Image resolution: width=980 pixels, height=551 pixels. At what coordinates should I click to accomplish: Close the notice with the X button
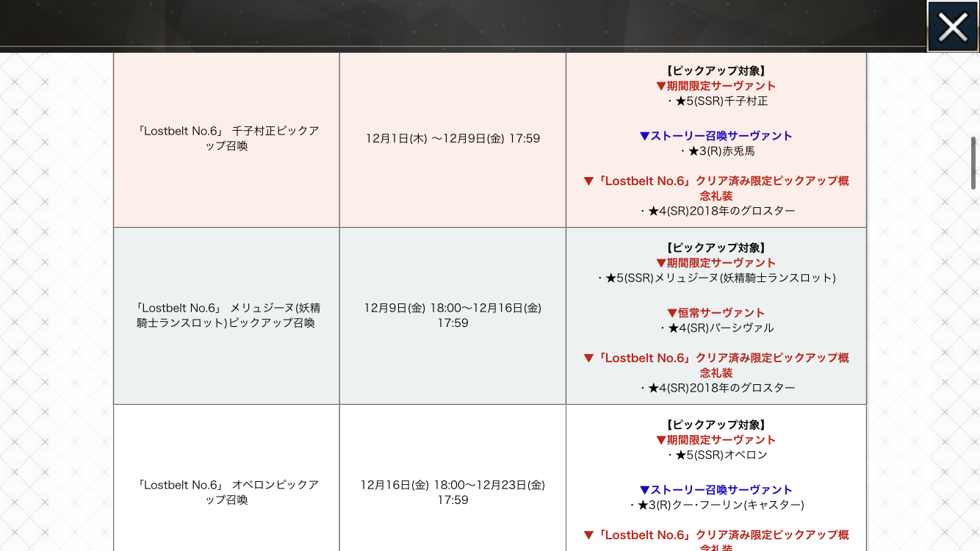[953, 27]
